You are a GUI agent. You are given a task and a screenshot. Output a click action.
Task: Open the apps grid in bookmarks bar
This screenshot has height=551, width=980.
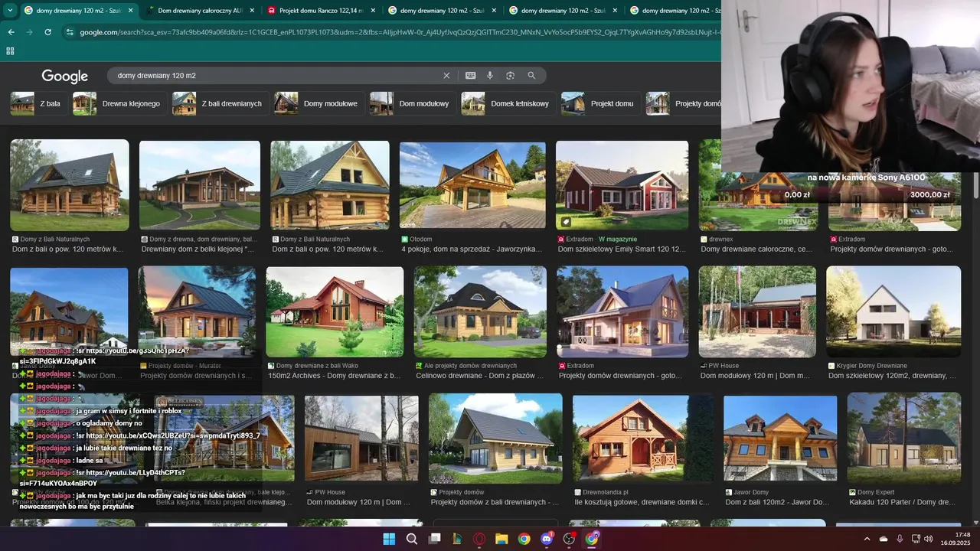pyautogui.click(x=10, y=51)
